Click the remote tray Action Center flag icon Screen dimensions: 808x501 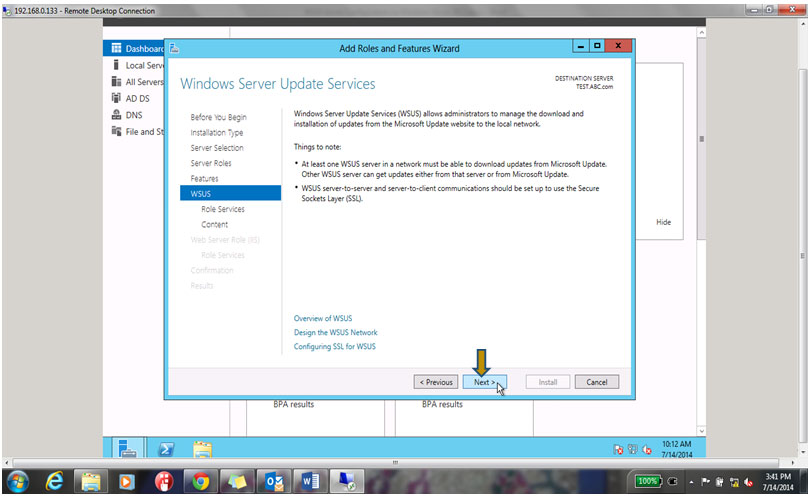[619, 449]
